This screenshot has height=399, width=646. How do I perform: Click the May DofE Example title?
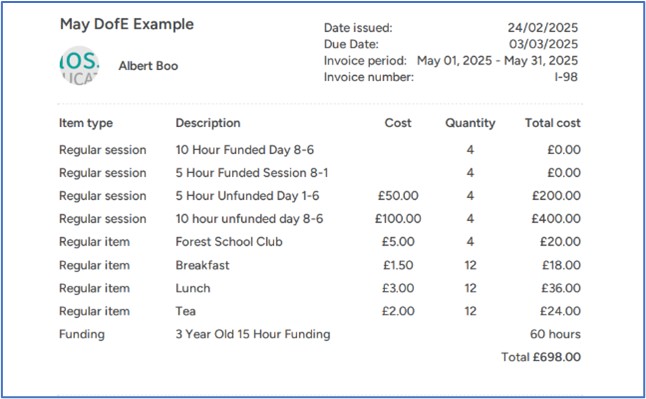127,24
